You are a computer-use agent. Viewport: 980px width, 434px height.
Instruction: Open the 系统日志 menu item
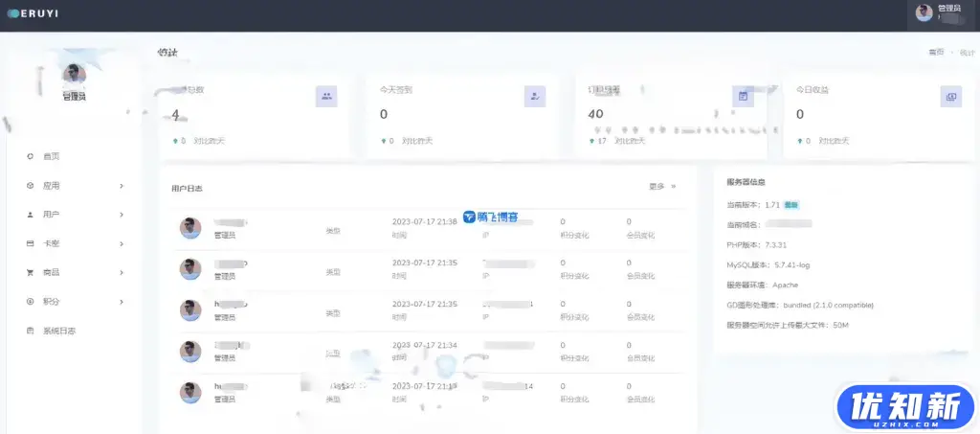click(58, 331)
